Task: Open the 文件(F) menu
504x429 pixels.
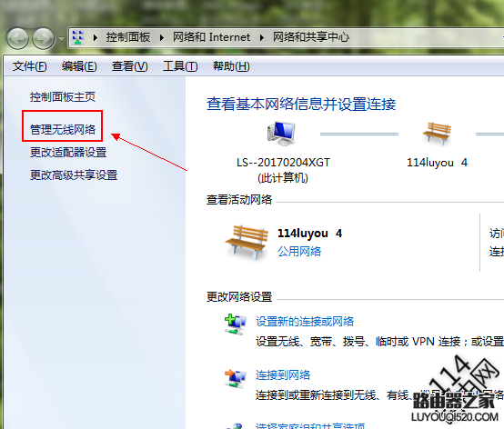Action: click(30, 66)
